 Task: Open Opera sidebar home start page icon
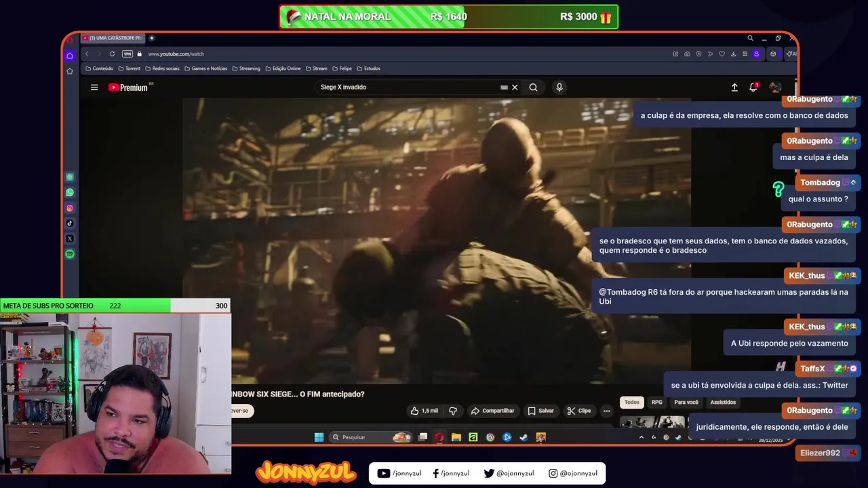pyautogui.click(x=70, y=56)
